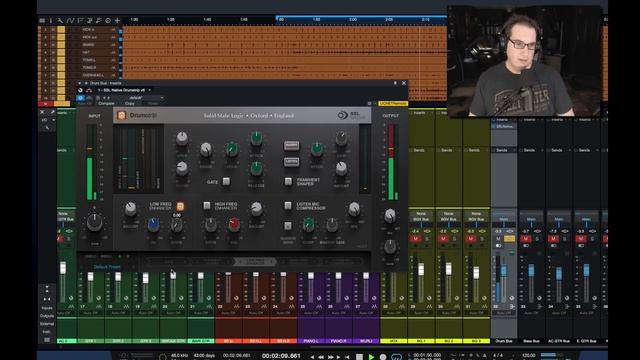Image resolution: width=640 pixels, height=360 pixels.
Task: Open track options with wrench icon above tracks
Action: (60, 20)
